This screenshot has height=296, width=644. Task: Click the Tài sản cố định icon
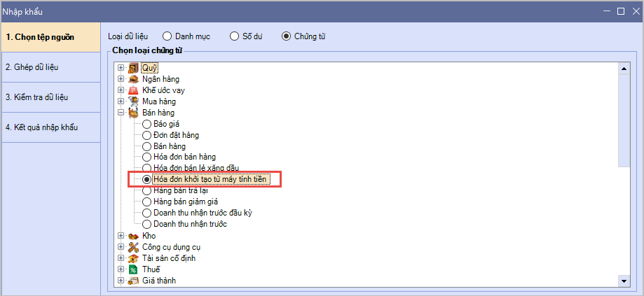(133, 258)
